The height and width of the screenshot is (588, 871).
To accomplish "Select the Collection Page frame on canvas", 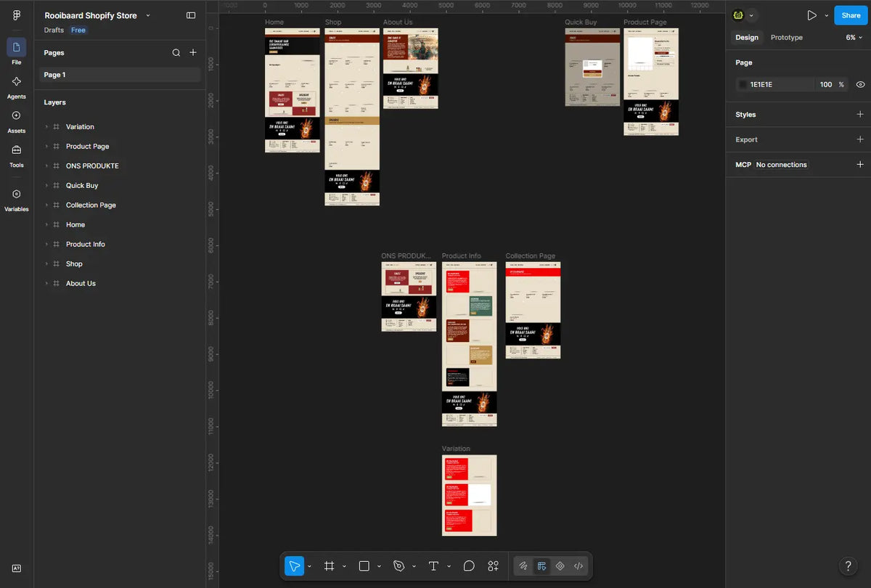I will [533, 310].
